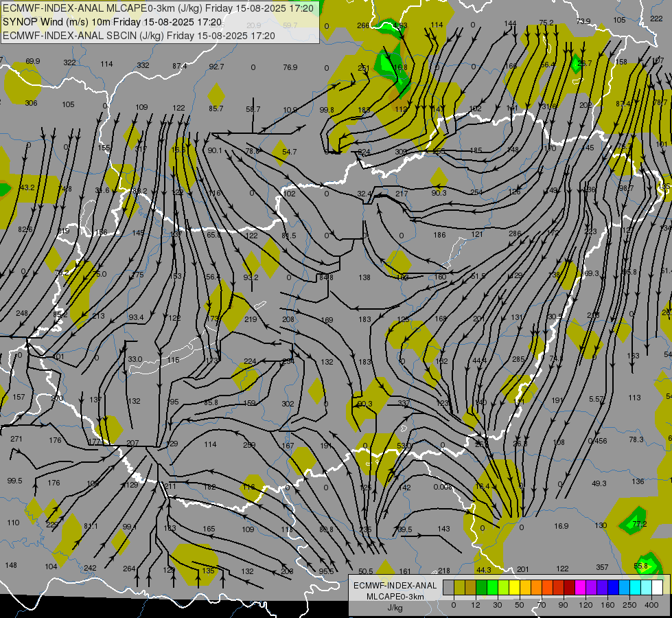Click the legend title ECMWF-INDEX-ANAL beside the color bar
The image size is (672, 618).
(x=395, y=586)
